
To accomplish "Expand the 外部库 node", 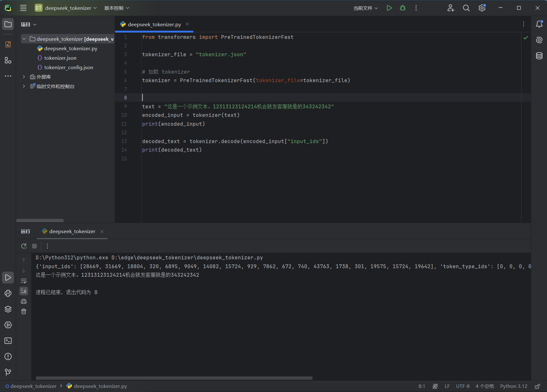I will point(24,77).
